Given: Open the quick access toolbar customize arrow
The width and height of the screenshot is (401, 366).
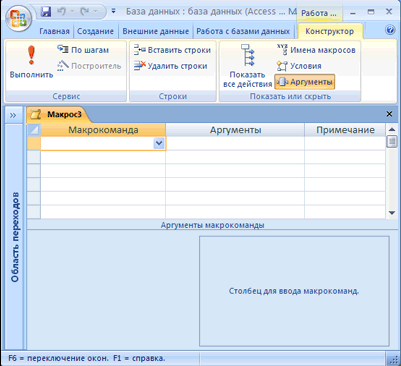Looking at the screenshot, I should (113, 11).
